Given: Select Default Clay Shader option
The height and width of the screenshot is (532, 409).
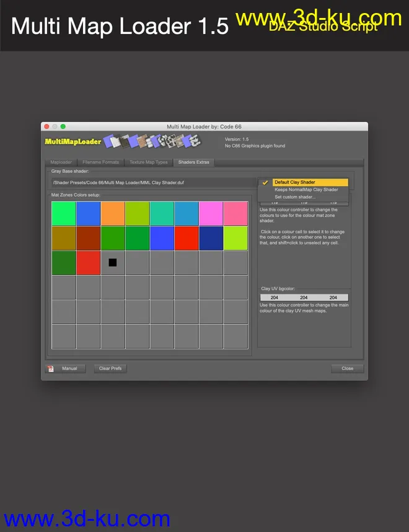Looking at the screenshot, I should tap(295, 182).
